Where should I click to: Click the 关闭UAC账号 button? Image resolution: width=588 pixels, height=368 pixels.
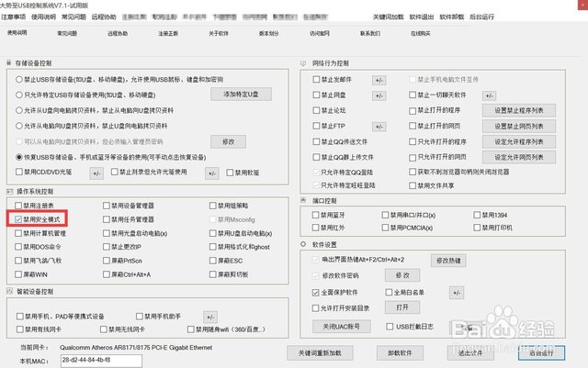pyautogui.click(x=342, y=327)
